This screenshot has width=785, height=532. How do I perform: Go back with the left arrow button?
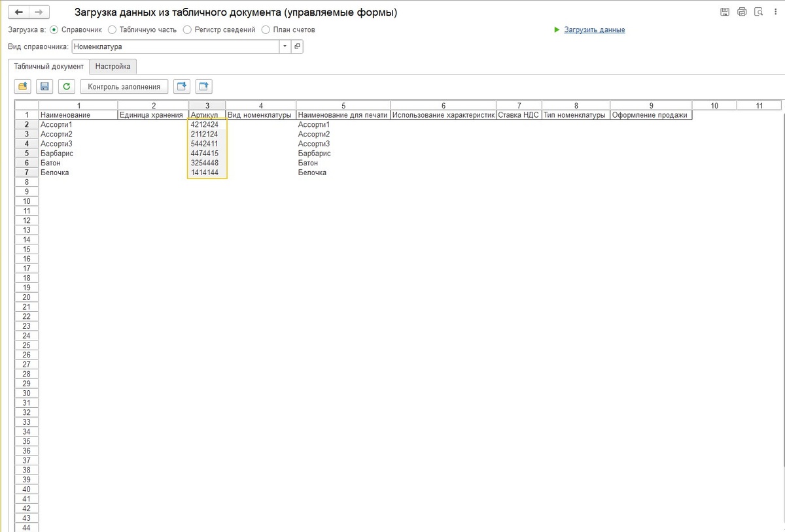tap(18, 12)
